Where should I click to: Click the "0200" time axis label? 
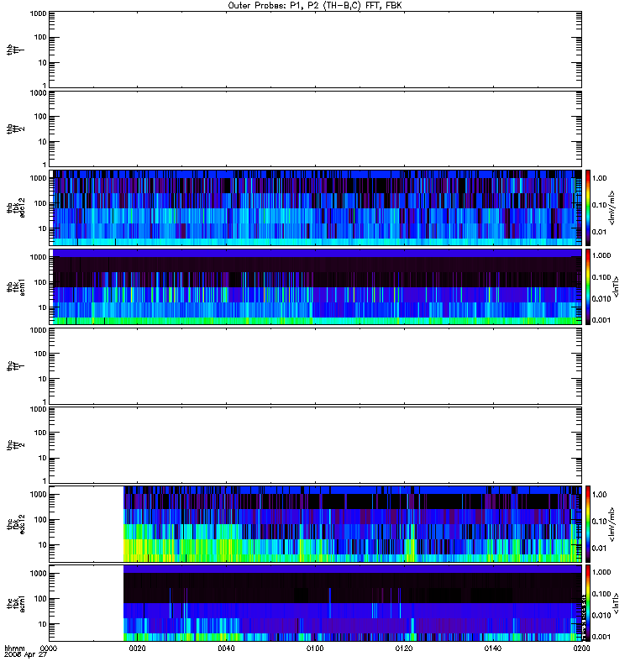(581, 648)
